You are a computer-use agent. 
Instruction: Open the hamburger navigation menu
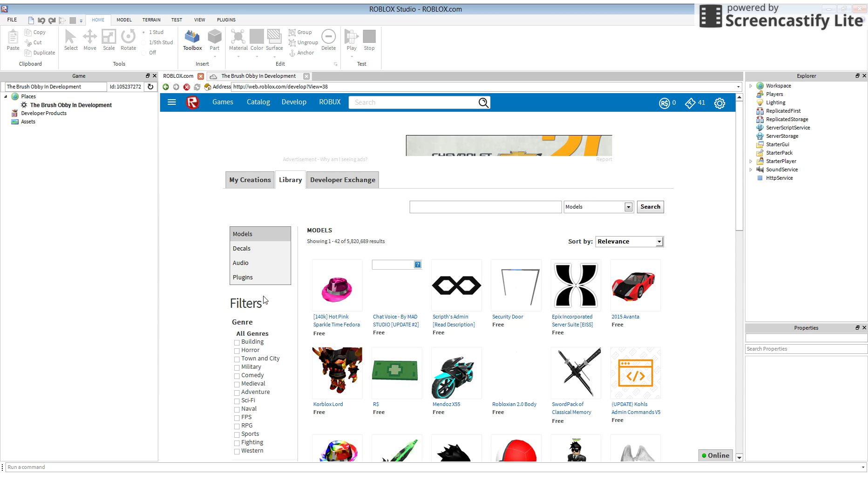(171, 102)
